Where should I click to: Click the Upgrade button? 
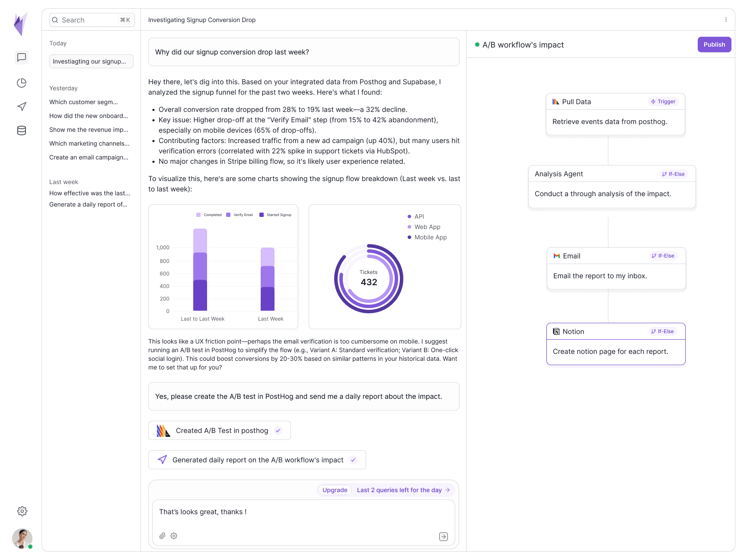pos(335,490)
